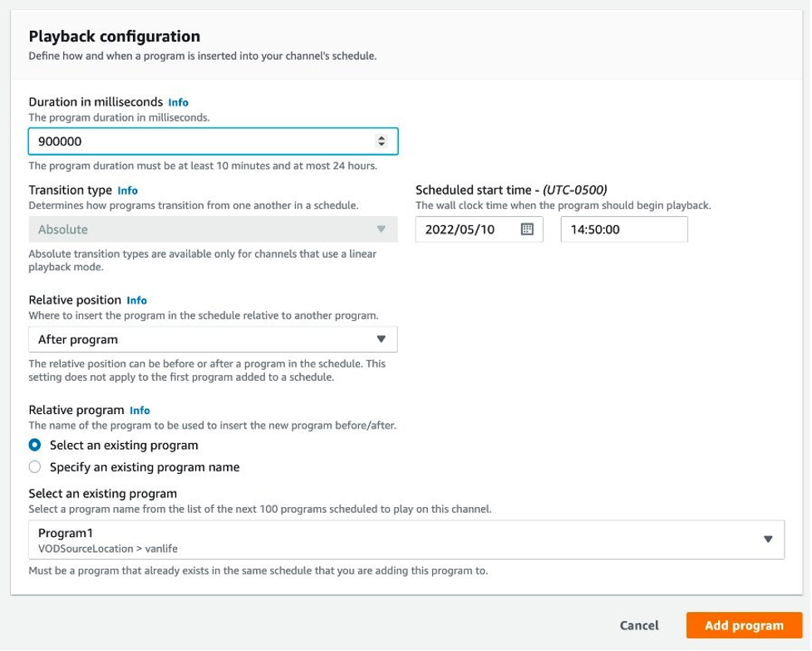Cancel the playback configuration
The image size is (812, 651).
tap(639, 626)
